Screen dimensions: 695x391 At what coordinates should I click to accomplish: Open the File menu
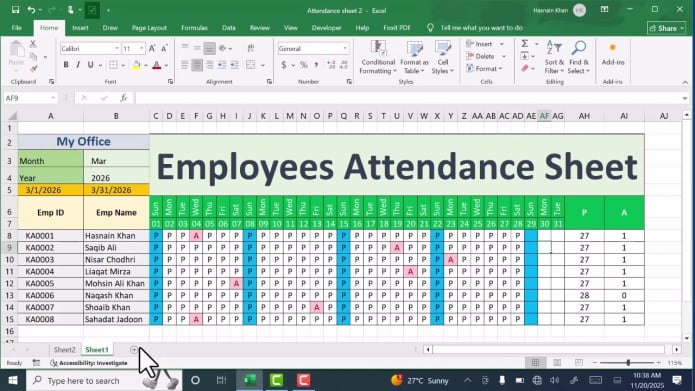(x=17, y=27)
